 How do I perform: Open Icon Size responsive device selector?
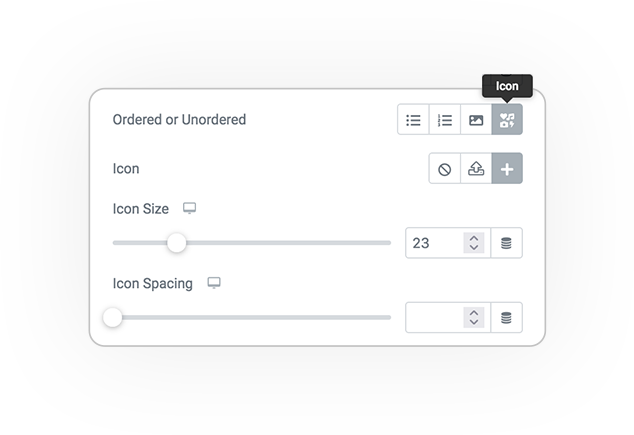point(189,208)
